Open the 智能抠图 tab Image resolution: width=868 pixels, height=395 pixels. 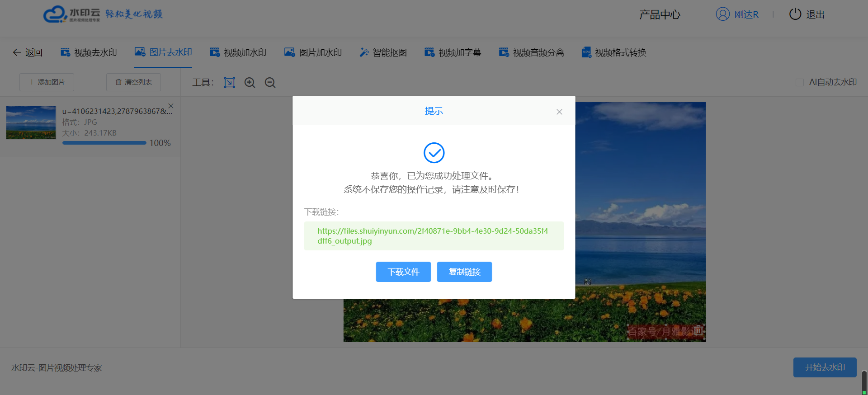tap(383, 52)
